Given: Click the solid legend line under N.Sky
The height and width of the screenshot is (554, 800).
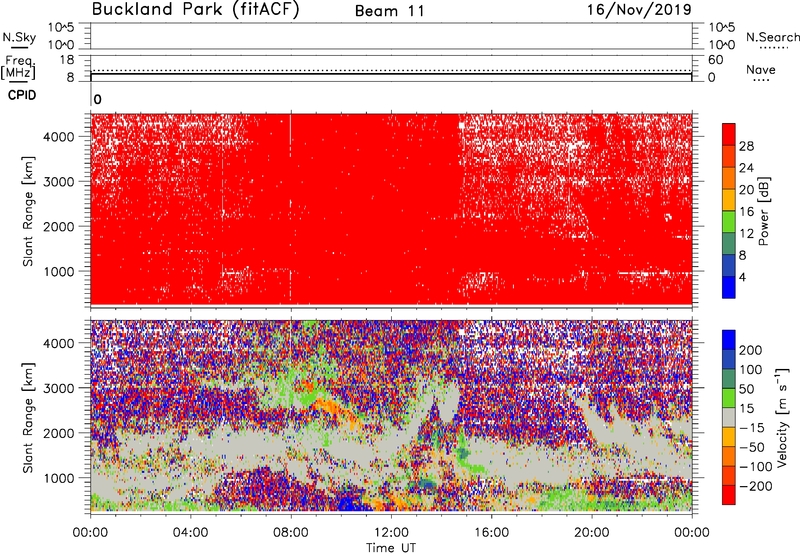Looking at the screenshot, I should [x=19, y=47].
